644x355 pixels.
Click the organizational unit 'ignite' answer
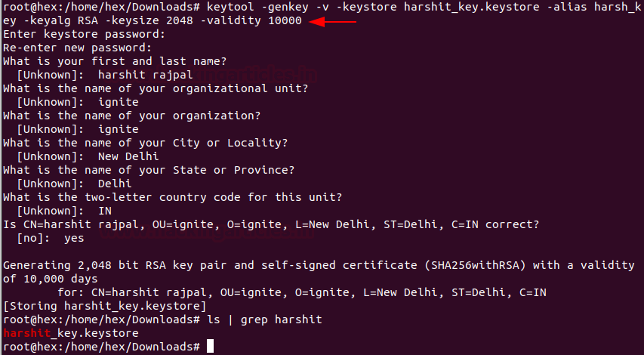119,102
